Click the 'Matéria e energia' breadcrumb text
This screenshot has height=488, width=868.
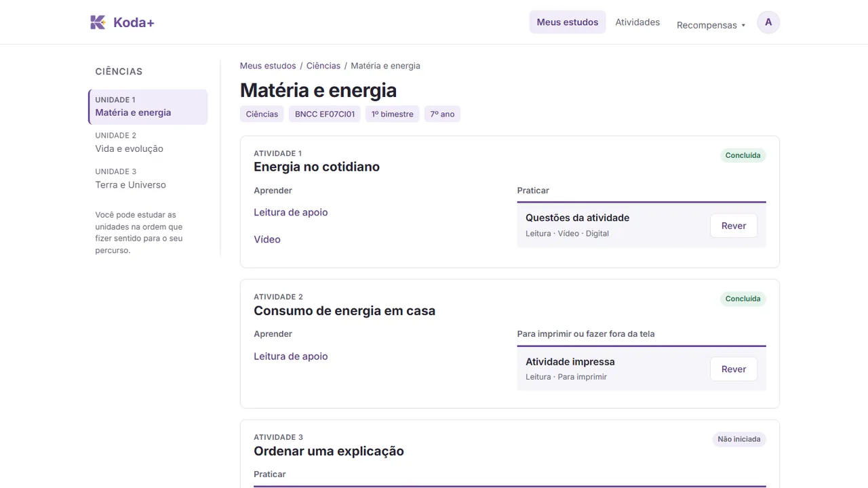pos(385,66)
